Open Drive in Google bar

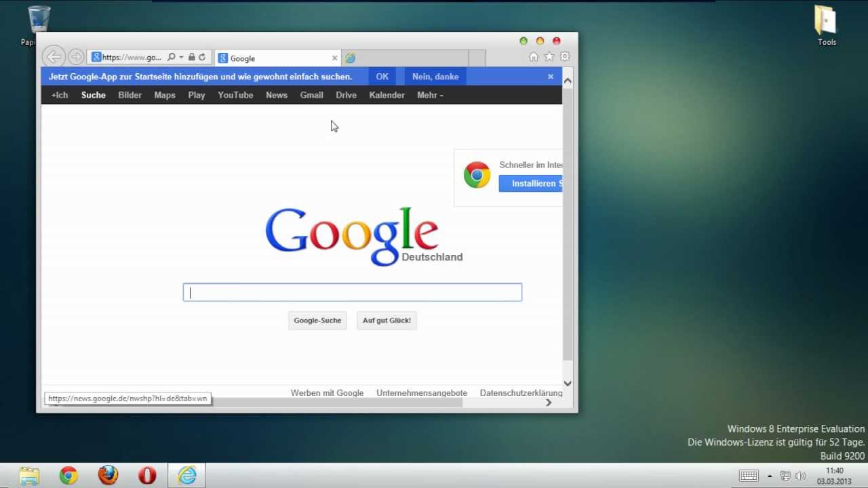(346, 95)
